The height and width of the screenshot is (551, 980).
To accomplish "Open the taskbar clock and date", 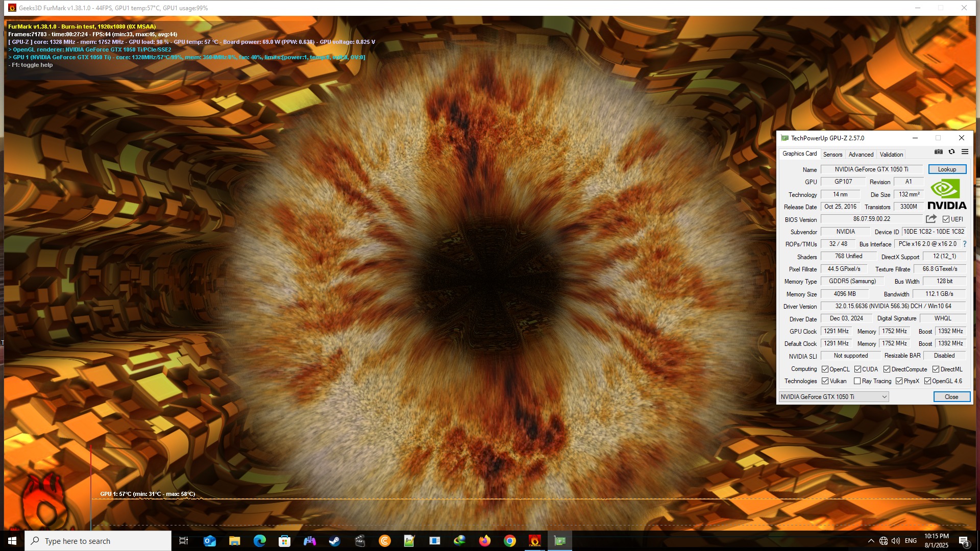I will [937, 541].
